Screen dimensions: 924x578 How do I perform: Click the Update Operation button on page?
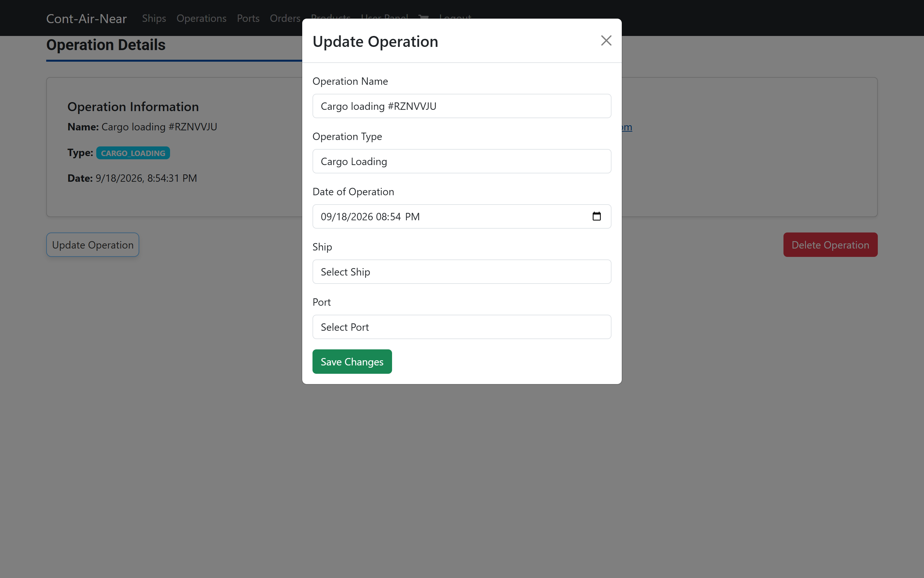tap(93, 245)
